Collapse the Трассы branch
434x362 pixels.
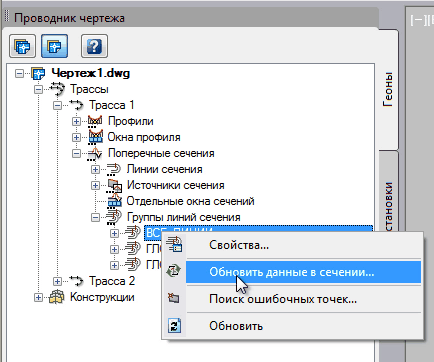click(38, 89)
